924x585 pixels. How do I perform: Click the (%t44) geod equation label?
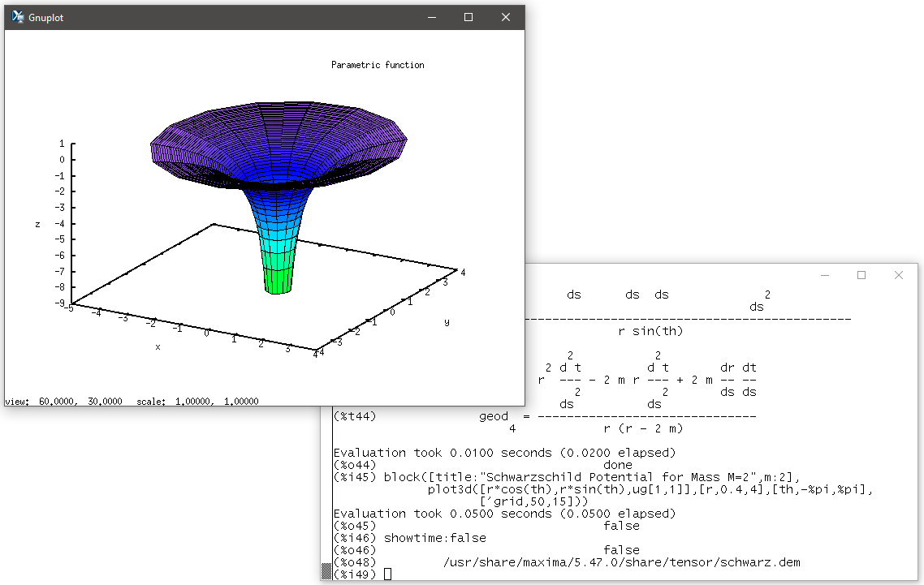[x=355, y=416]
